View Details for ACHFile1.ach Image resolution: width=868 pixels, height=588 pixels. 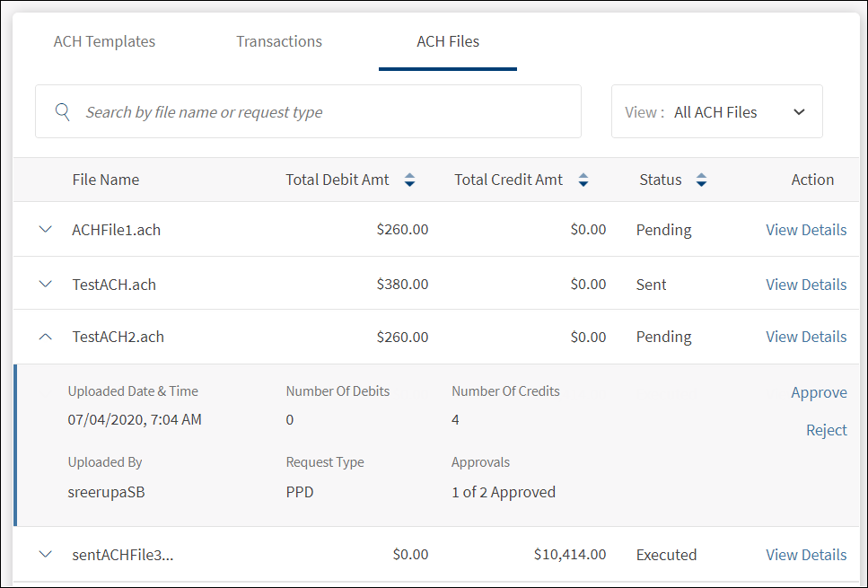pyautogui.click(x=805, y=230)
